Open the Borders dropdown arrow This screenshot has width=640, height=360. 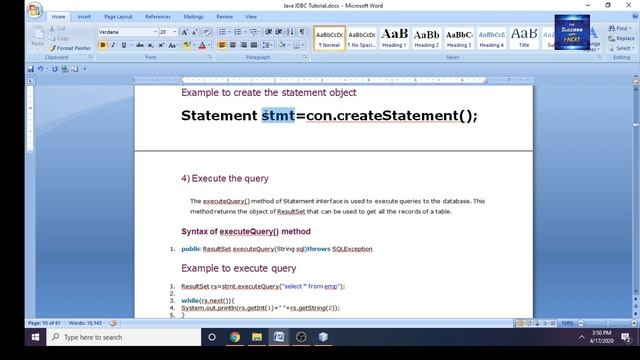click(x=303, y=45)
